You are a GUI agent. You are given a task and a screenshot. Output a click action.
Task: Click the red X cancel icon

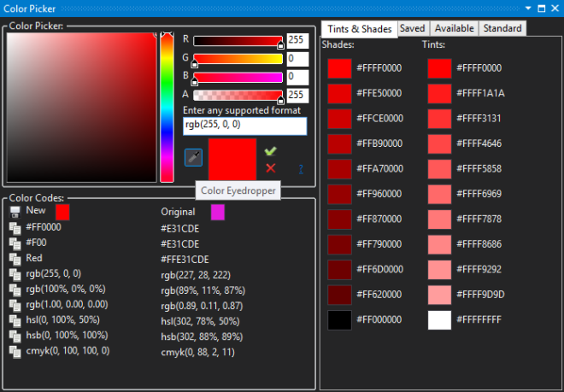[x=270, y=168]
